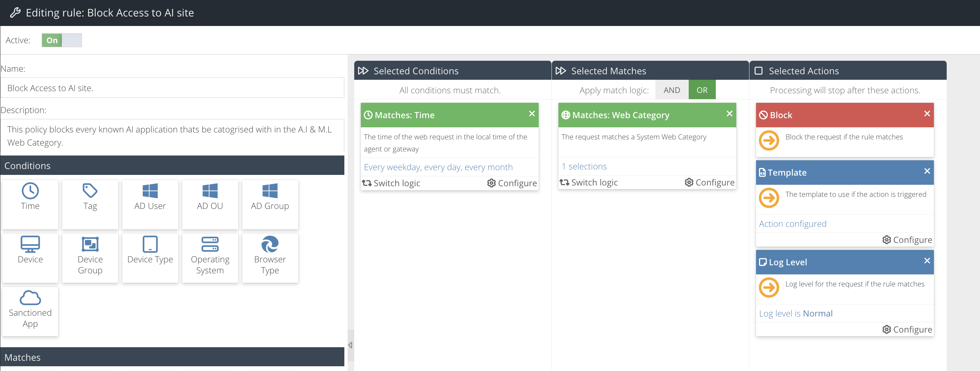This screenshot has width=980, height=371.
Task: Add the Time condition tile
Action: click(30, 204)
